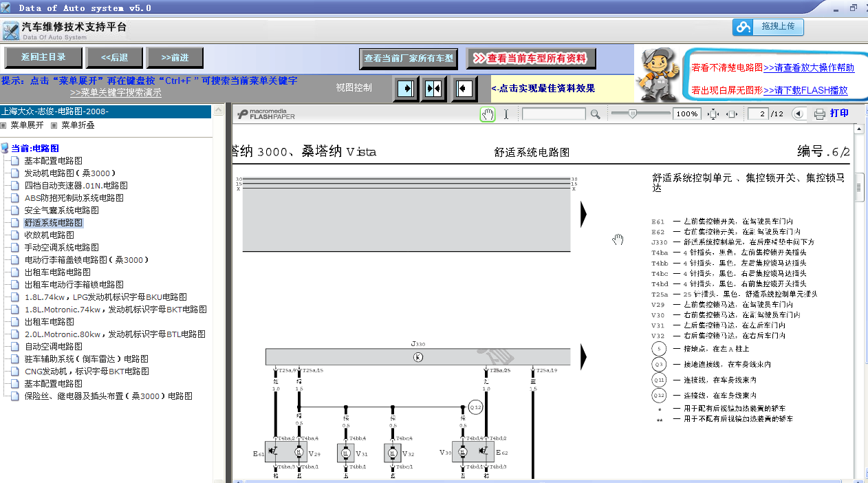The image size is (868, 483).
Task: Open 请查看放大操作帮助 link
Action: [x=809, y=68]
